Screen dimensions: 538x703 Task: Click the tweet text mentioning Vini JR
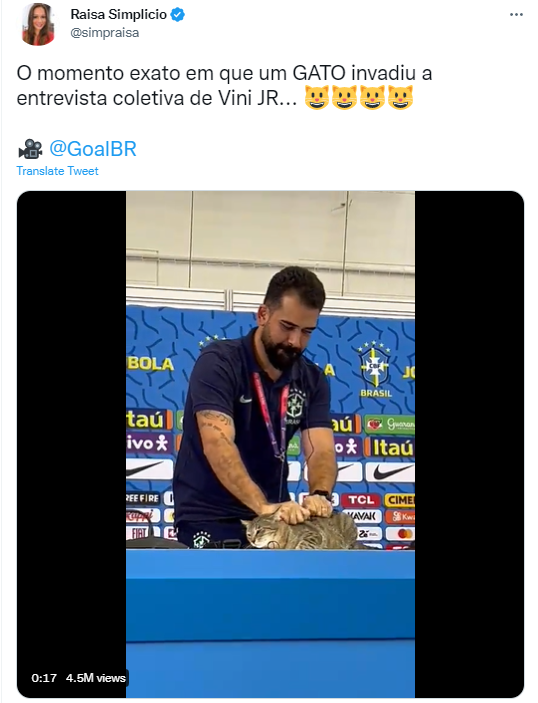(x=224, y=85)
